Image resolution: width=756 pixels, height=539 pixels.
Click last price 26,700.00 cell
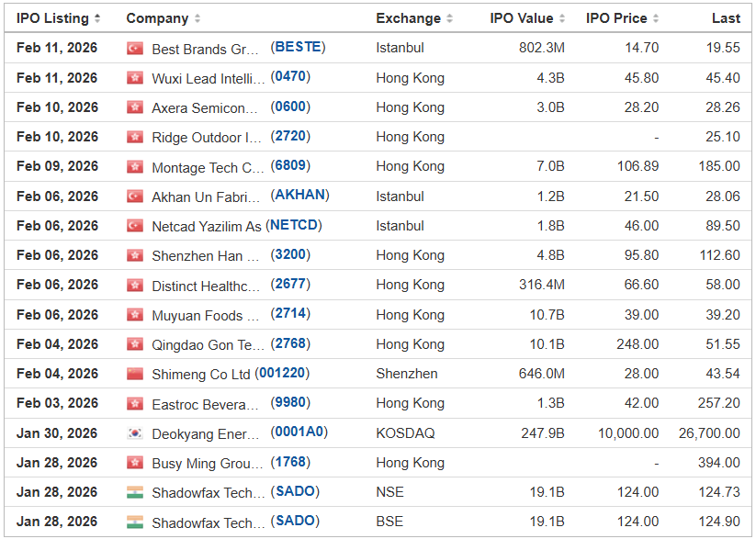click(709, 432)
